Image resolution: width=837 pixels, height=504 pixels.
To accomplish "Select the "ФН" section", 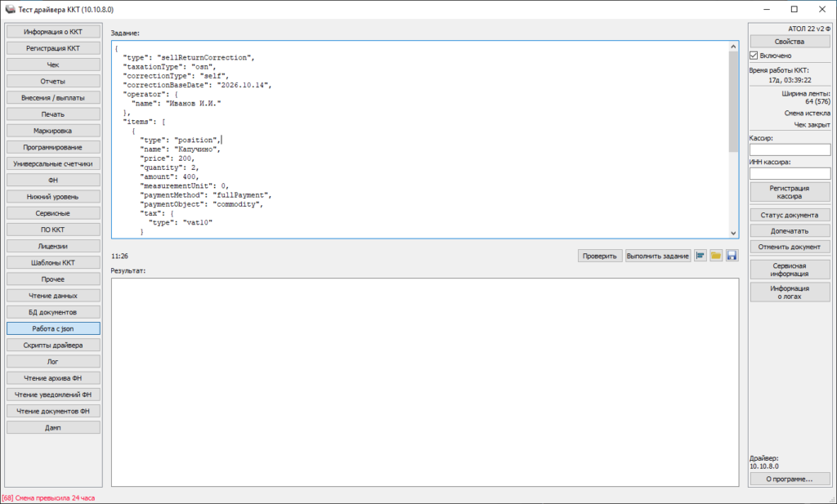I will coord(53,181).
